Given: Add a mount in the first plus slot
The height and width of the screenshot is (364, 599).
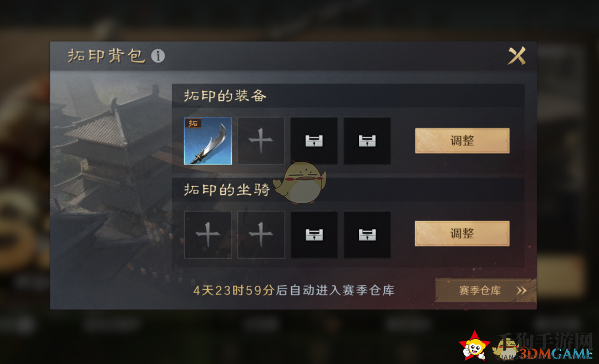Looking at the screenshot, I should (208, 235).
